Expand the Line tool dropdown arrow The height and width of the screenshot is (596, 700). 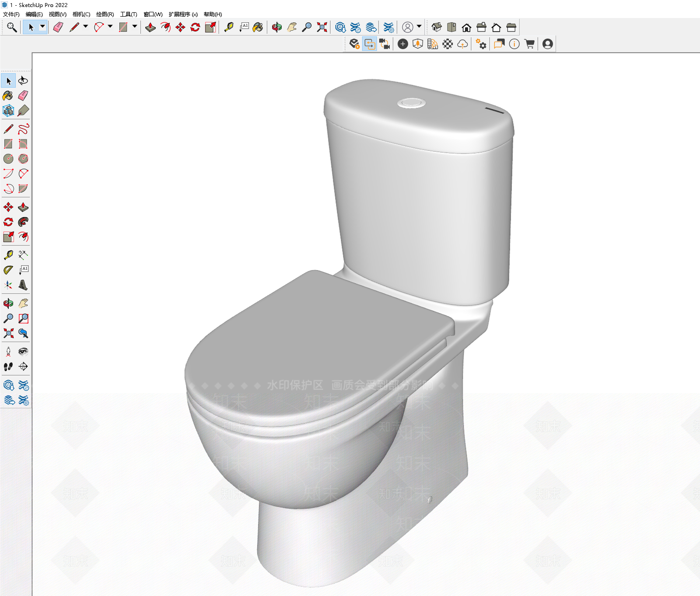[x=85, y=27]
